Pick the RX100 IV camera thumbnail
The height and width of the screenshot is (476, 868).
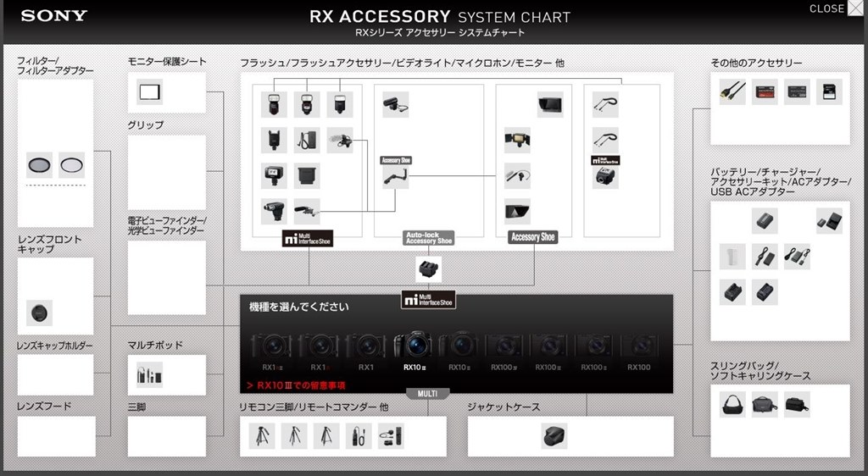pyautogui.click(x=504, y=351)
